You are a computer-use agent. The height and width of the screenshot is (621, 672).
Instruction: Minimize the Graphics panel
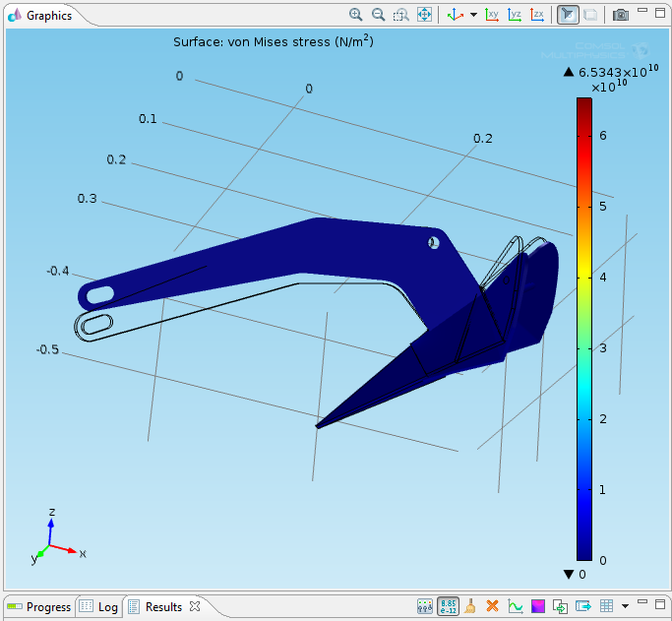pos(642,10)
